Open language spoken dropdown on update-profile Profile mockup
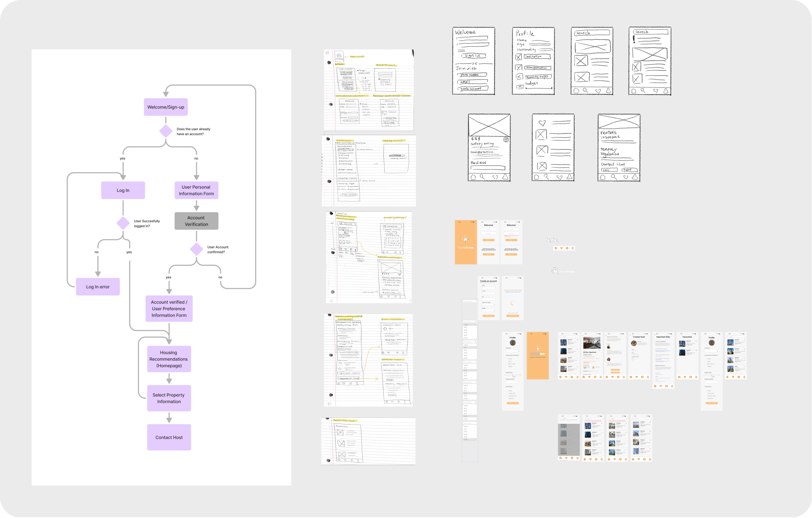812x518 pixels. (712, 382)
